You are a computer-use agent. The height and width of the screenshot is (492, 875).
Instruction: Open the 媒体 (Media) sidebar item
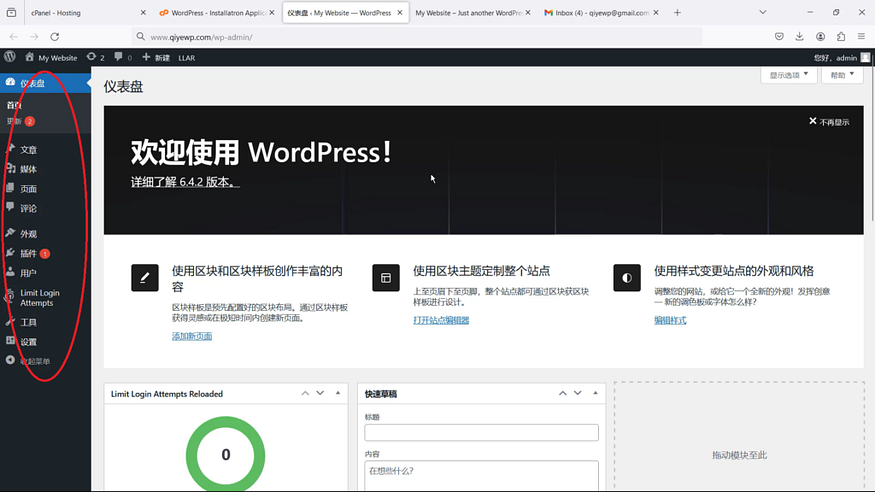28,169
